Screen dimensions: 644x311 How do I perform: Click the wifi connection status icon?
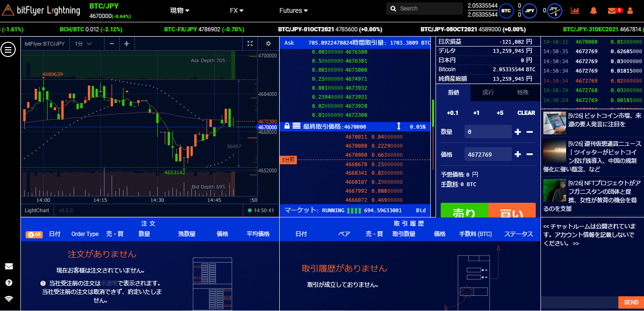click(x=9, y=299)
